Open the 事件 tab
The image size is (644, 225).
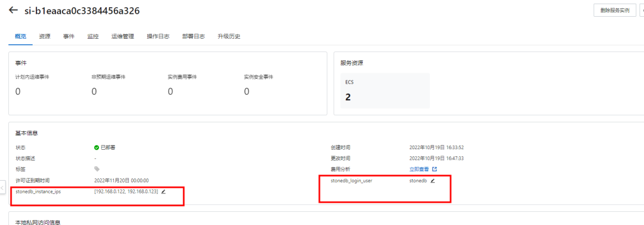[69, 36]
